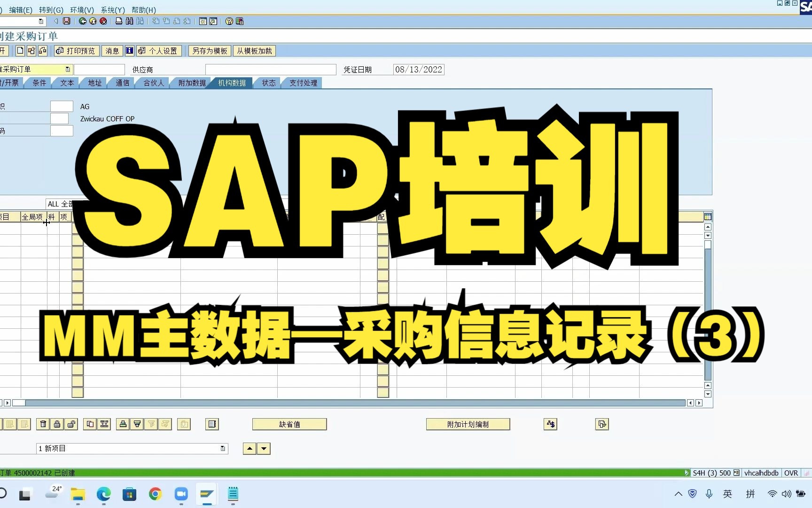Open the 编辑(E) menu
The image size is (812, 508).
[21, 10]
